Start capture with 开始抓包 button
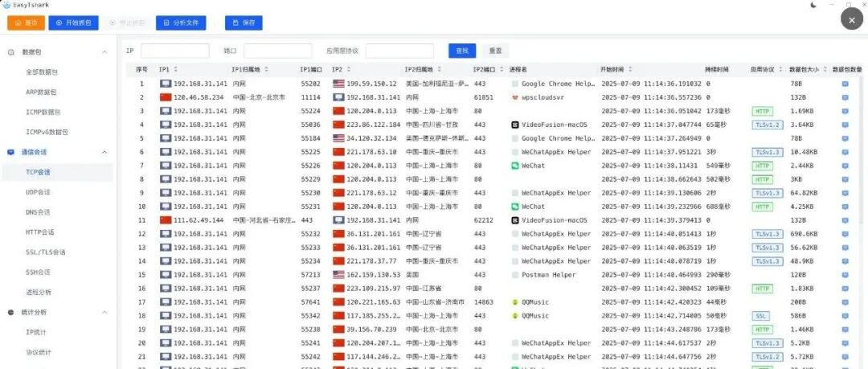The image size is (868, 369). click(x=73, y=23)
